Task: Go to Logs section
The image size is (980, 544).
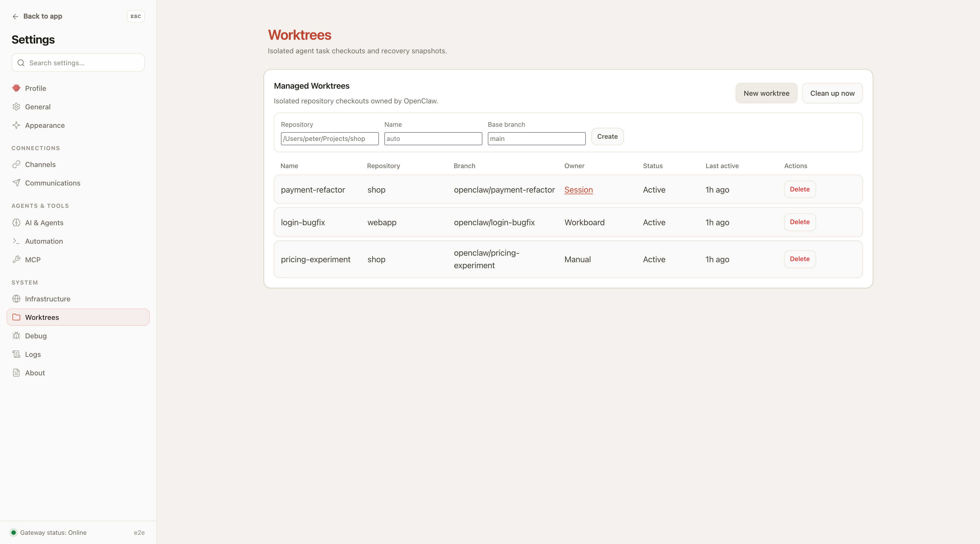Action: [78, 354]
